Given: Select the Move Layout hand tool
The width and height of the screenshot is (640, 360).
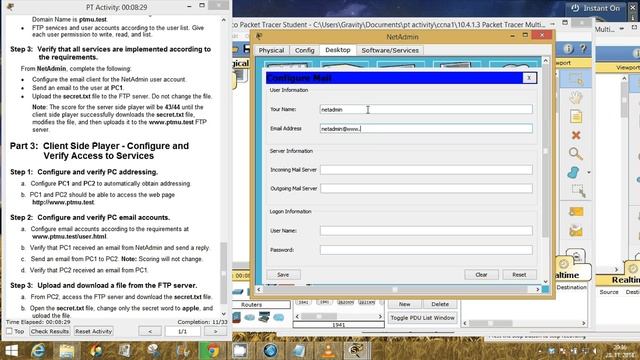Looking at the screenshot, I should 576,98.
